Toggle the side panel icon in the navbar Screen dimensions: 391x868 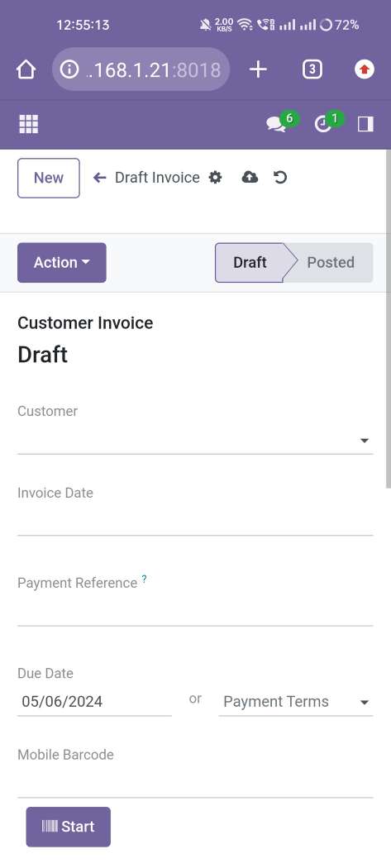(x=365, y=124)
